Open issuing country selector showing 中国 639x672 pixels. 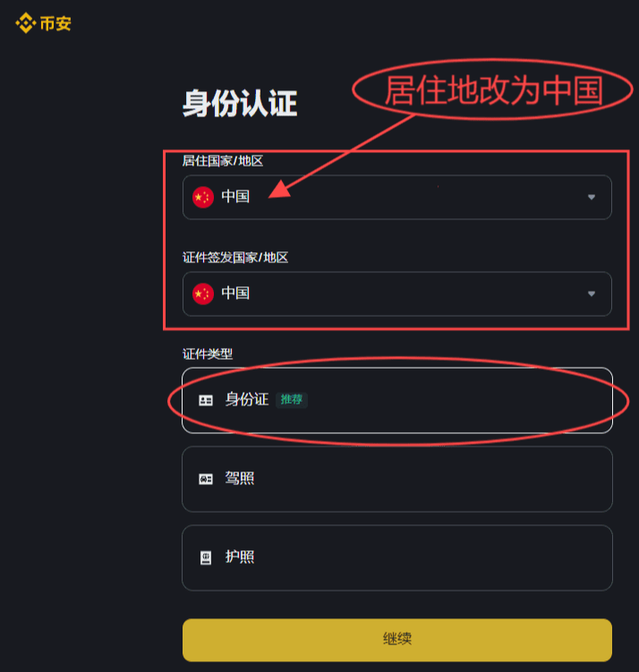[397, 293]
